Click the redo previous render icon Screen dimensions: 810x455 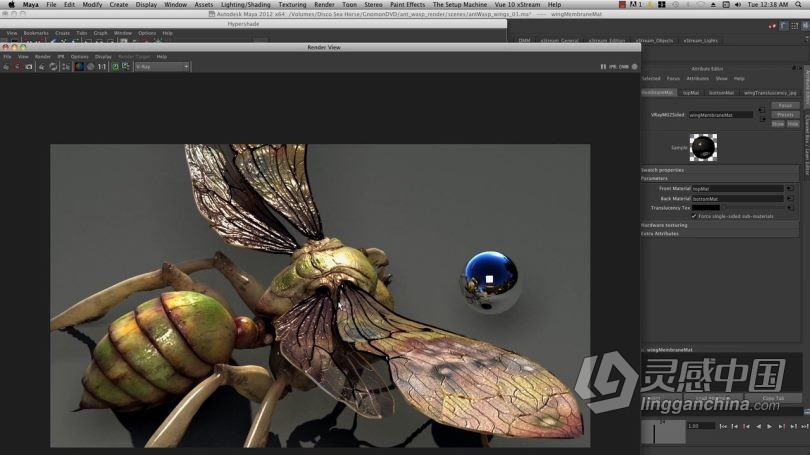(x=6, y=67)
